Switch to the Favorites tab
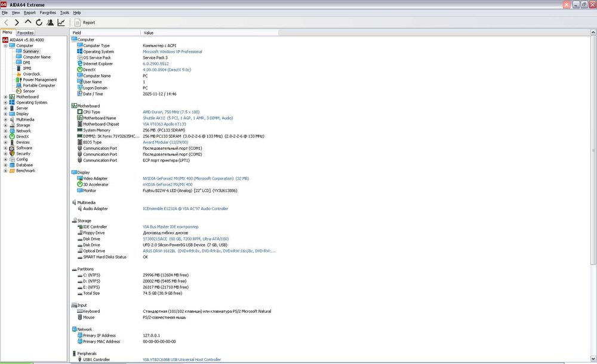 coord(26,33)
